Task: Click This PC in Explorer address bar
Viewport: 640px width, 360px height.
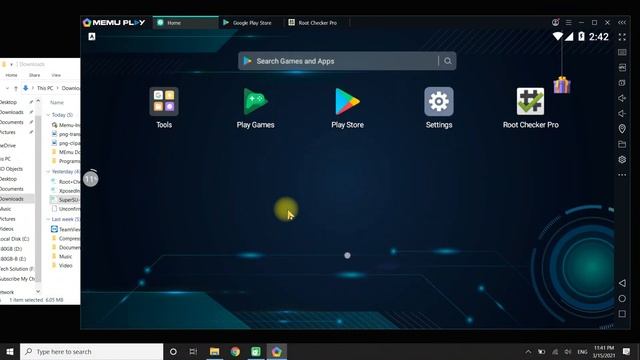Action: (45, 88)
